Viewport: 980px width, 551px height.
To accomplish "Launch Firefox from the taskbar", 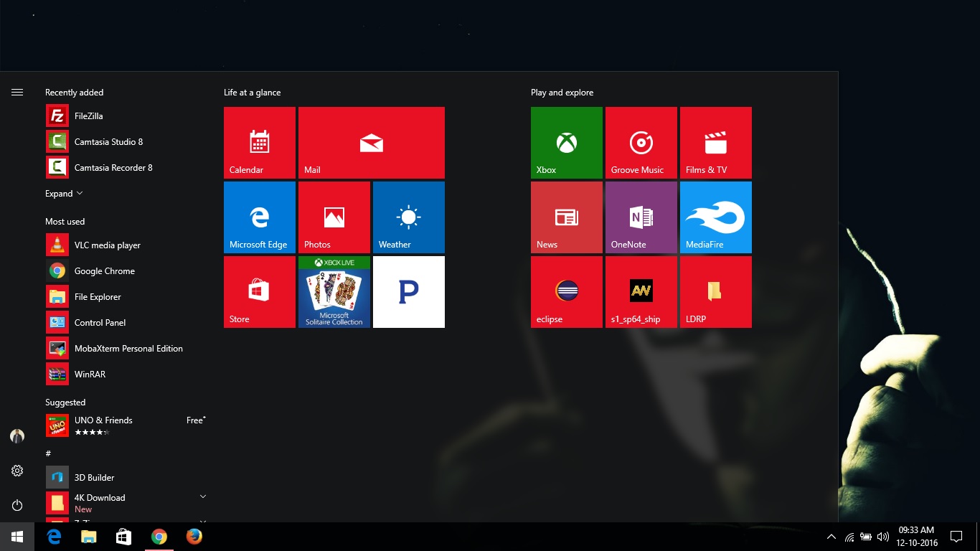I will point(194,537).
